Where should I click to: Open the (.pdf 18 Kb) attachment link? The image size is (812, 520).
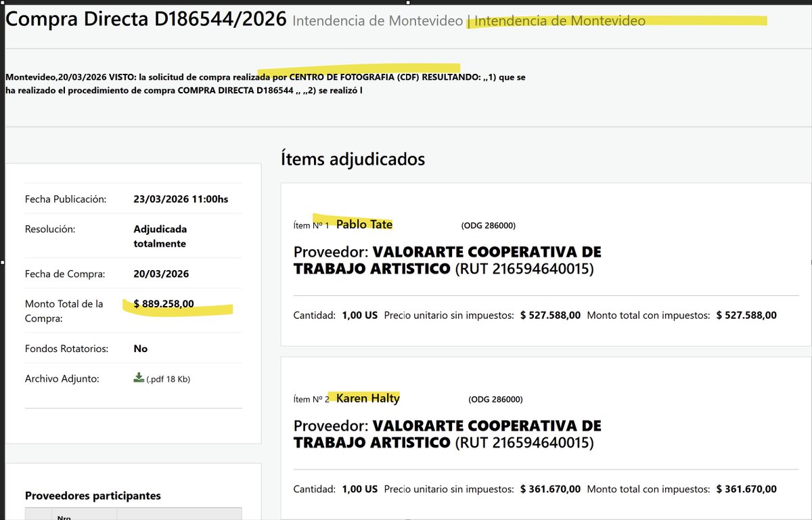(168, 379)
